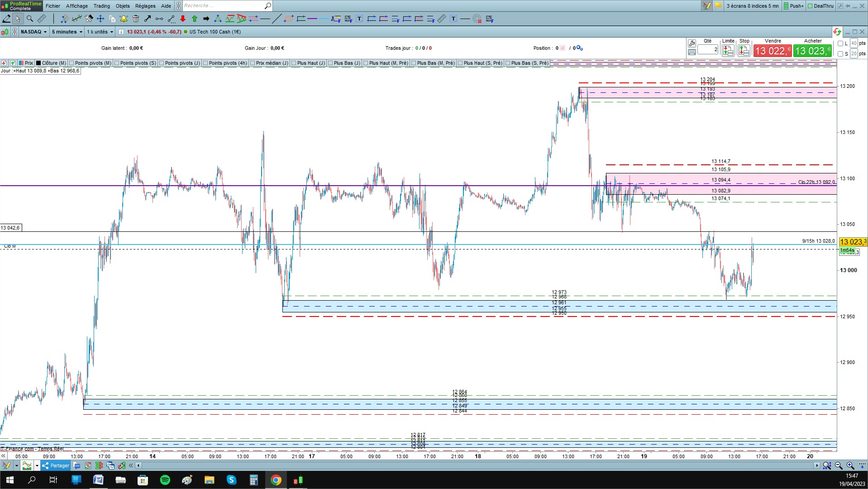This screenshot has height=489, width=868.
Task: Open the Trading menu
Action: coord(102,6)
